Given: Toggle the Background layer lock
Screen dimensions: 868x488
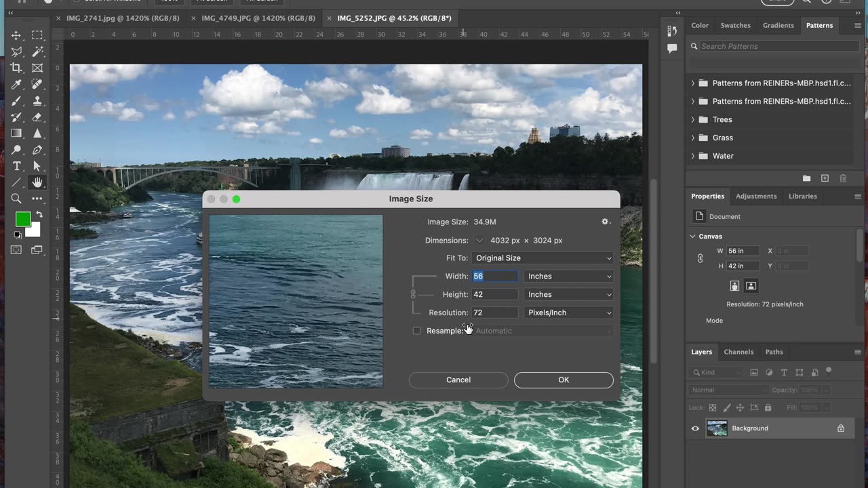Looking at the screenshot, I should [x=841, y=428].
